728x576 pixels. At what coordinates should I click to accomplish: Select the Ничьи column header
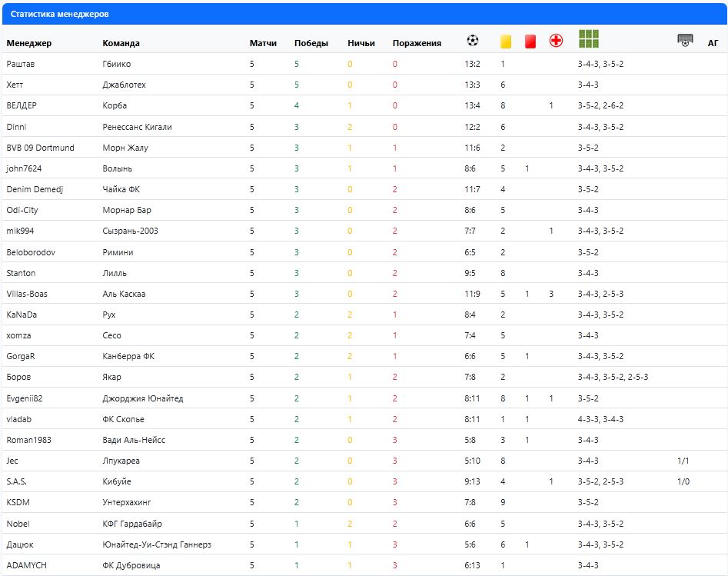click(361, 43)
